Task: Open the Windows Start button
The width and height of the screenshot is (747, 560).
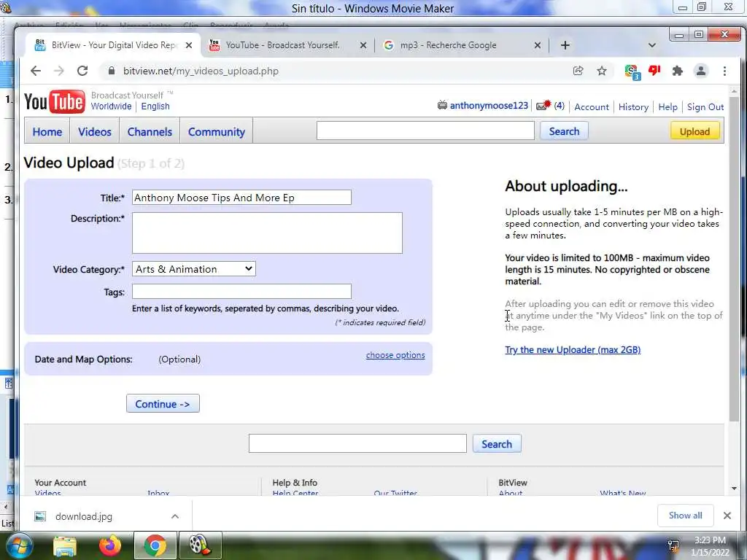Action: [18, 545]
